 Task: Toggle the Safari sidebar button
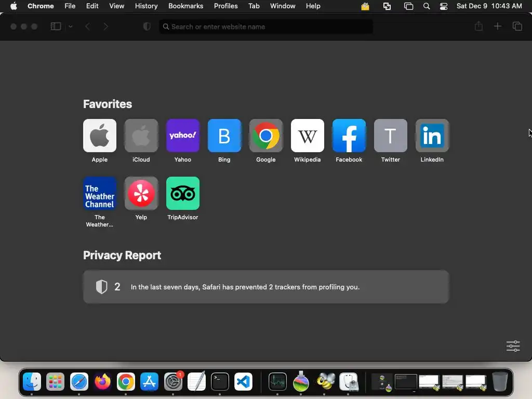[x=56, y=26]
